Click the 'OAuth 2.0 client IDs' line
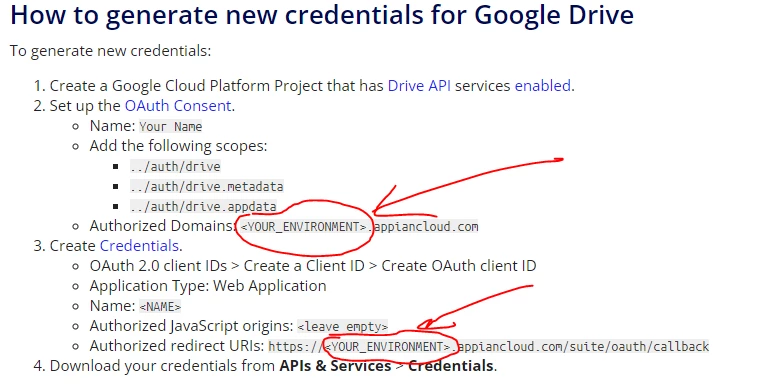Viewport: 779px width, 389px height. (313, 266)
